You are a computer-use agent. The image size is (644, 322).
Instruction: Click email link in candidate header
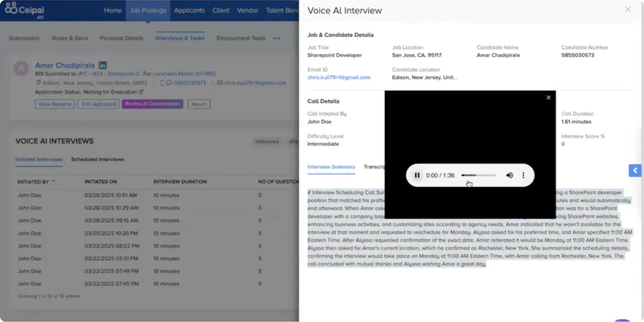[255, 83]
